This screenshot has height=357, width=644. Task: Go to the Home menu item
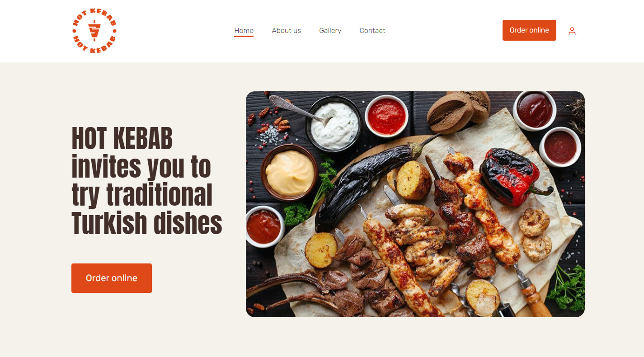pos(244,31)
